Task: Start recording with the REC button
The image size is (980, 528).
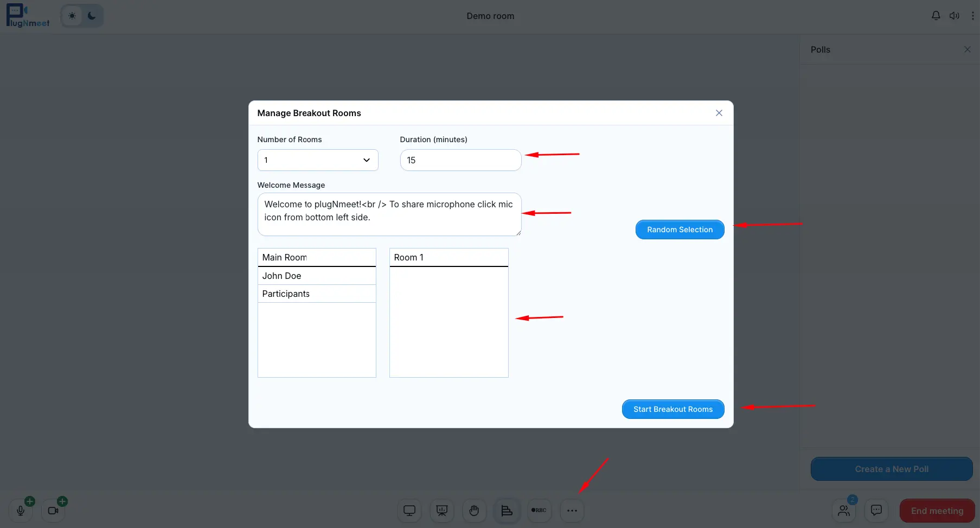Action: tap(539, 511)
